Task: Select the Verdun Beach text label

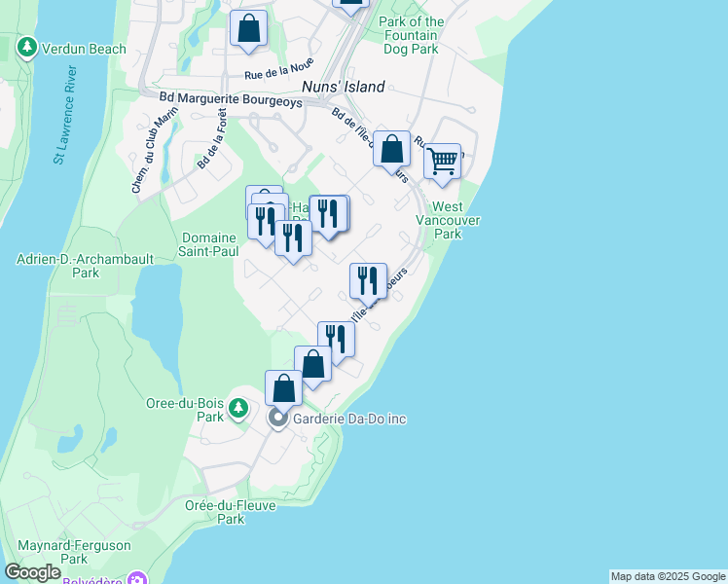Action: coord(84,49)
